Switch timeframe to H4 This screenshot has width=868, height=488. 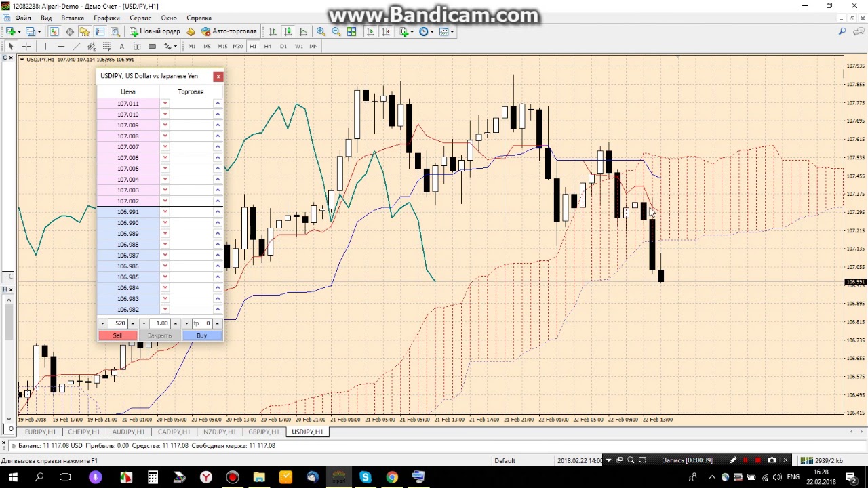tap(268, 46)
